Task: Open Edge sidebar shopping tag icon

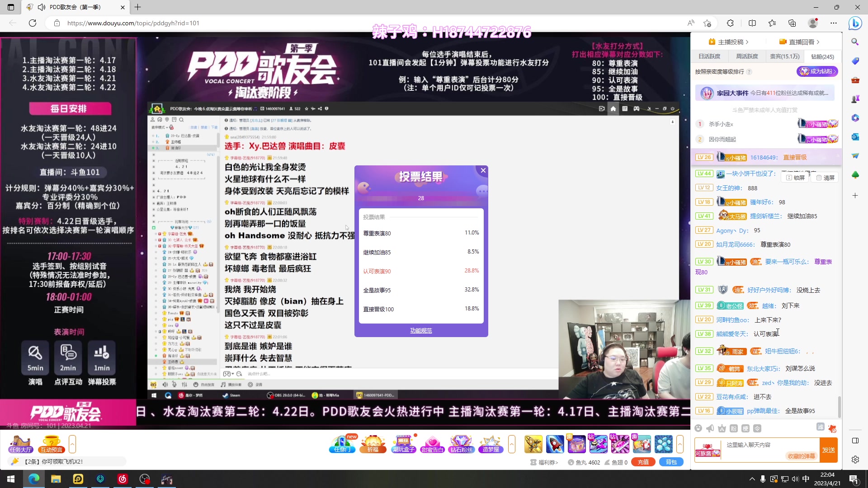Action: click(x=855, y=61)
